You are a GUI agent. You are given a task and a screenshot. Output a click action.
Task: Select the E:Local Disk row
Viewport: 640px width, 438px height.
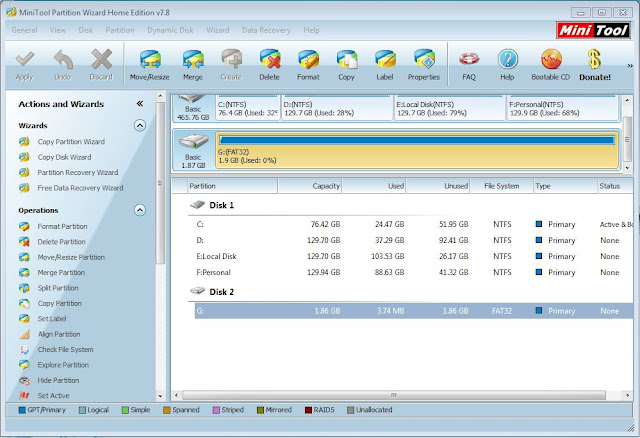[x=414, y=256]
